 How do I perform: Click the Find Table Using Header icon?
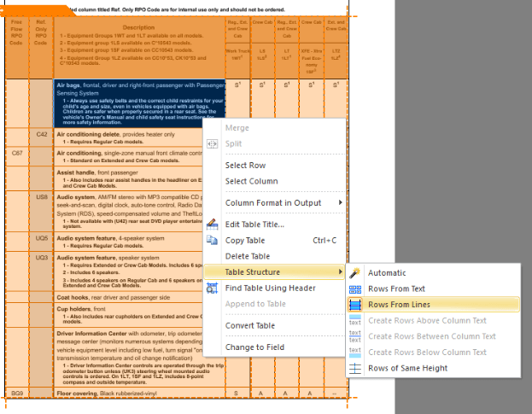click(213, 289)
